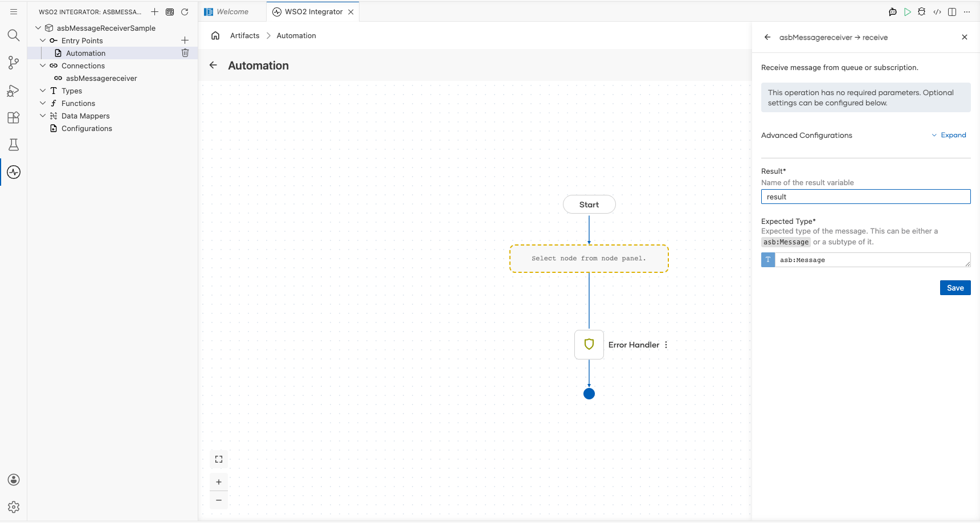Click the Error Handler shield node
Viewport: 980px width, 523px height.
tap(589, 345)
